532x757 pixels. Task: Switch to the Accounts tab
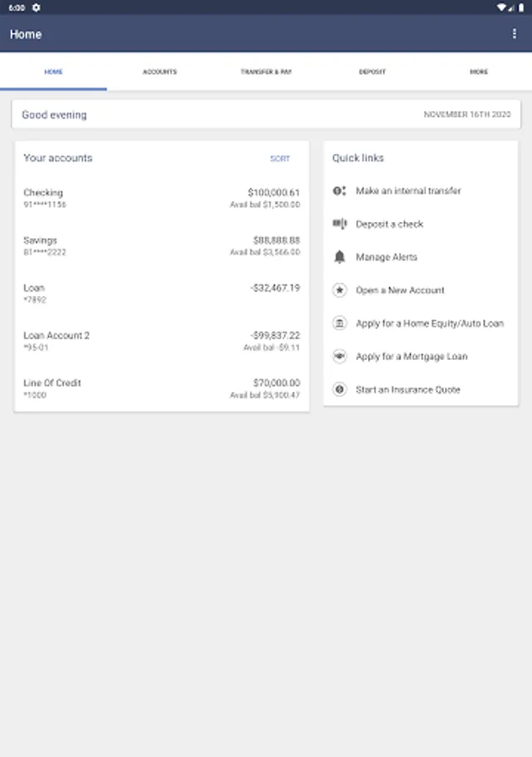160,72
